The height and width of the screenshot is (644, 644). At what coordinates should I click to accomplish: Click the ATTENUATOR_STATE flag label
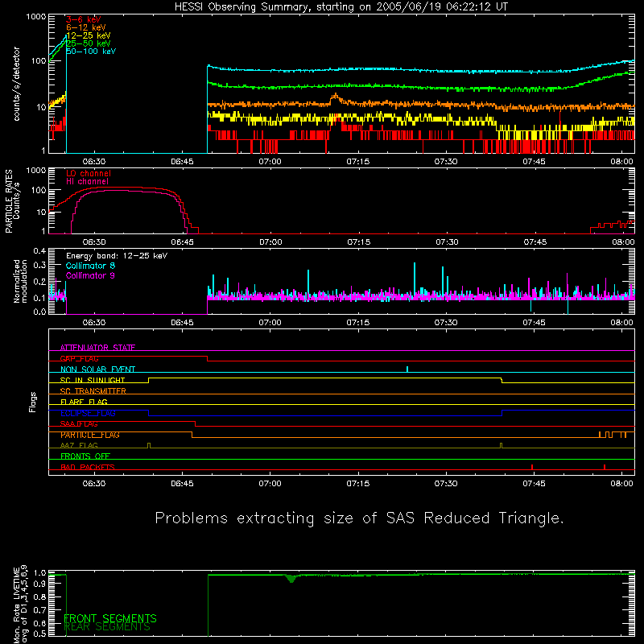(x=97, y=348)
